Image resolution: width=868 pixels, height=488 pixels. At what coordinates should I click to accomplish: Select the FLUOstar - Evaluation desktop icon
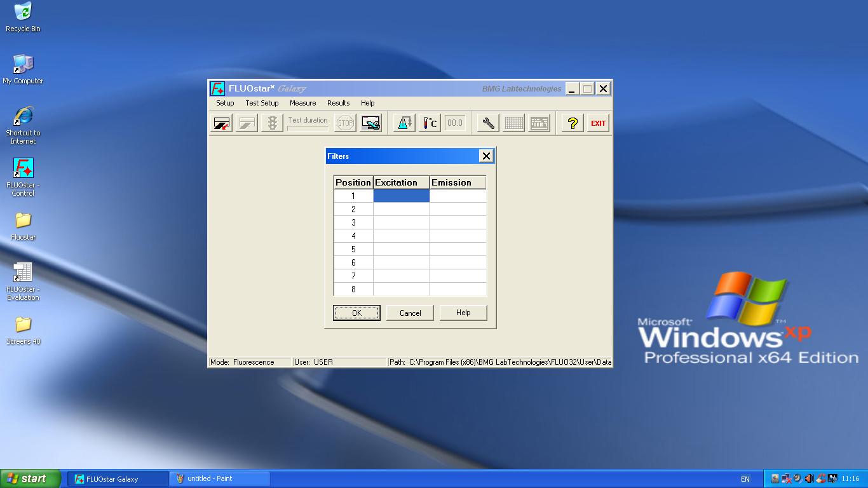tap(23, 281)
